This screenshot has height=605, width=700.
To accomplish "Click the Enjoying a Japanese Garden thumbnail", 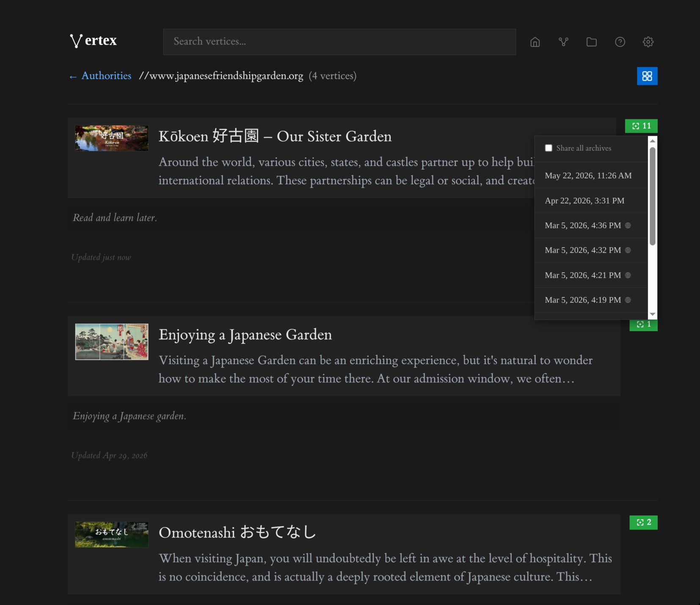I will 112,342.
